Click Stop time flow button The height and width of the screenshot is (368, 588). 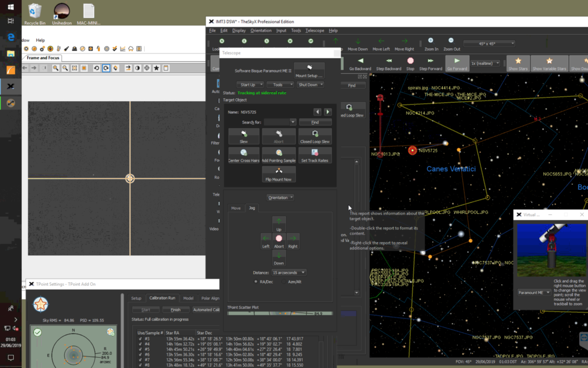pyautogui.click(x=410, y=63)
